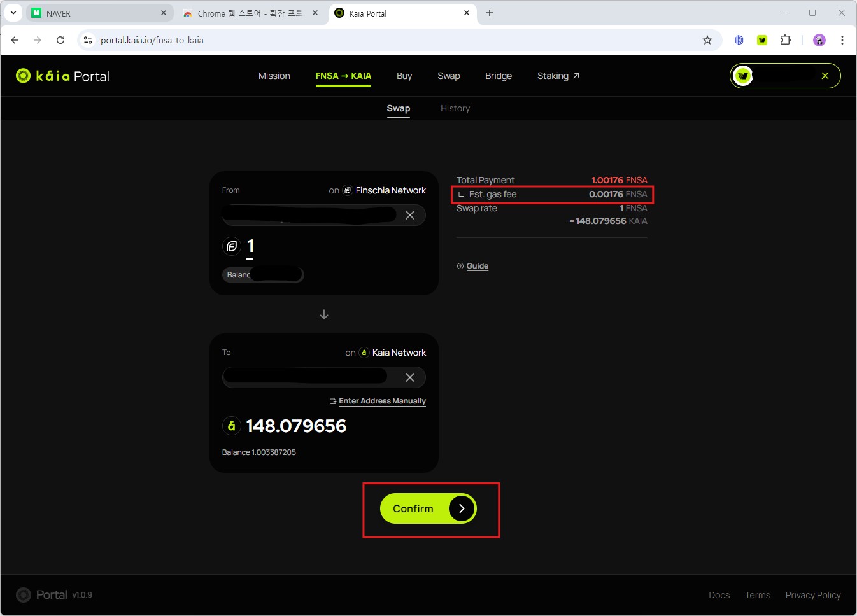Click the site information icon in address bar

[88, 40]
